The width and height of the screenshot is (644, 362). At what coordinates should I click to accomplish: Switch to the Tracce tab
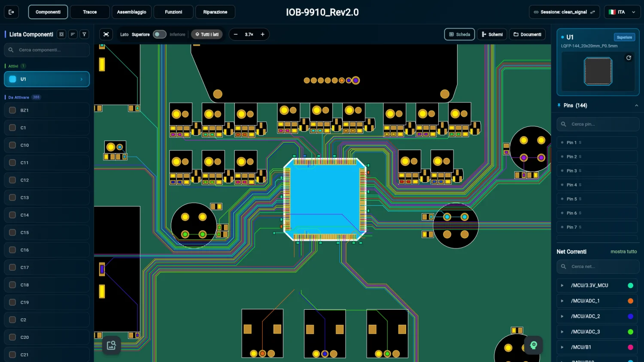[x=90, y=12]
